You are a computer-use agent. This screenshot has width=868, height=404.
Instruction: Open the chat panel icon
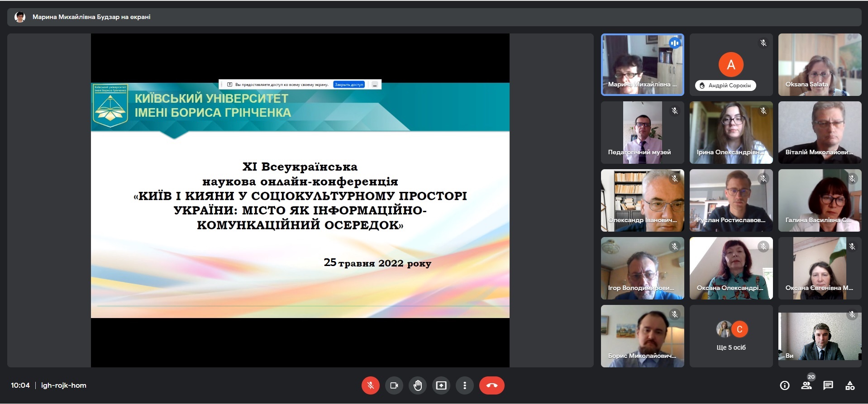(828, 385)
